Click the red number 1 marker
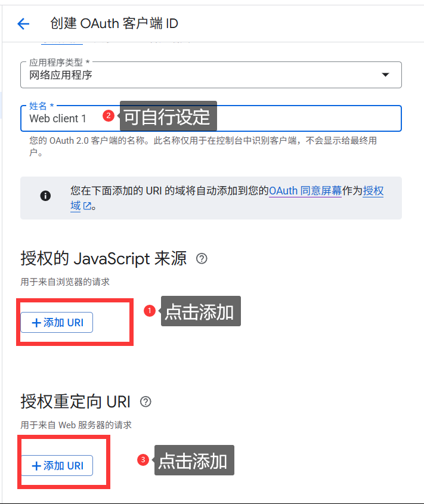Image resolution: width=424 pixels, height=504 pixels. [x=150, y=311]
